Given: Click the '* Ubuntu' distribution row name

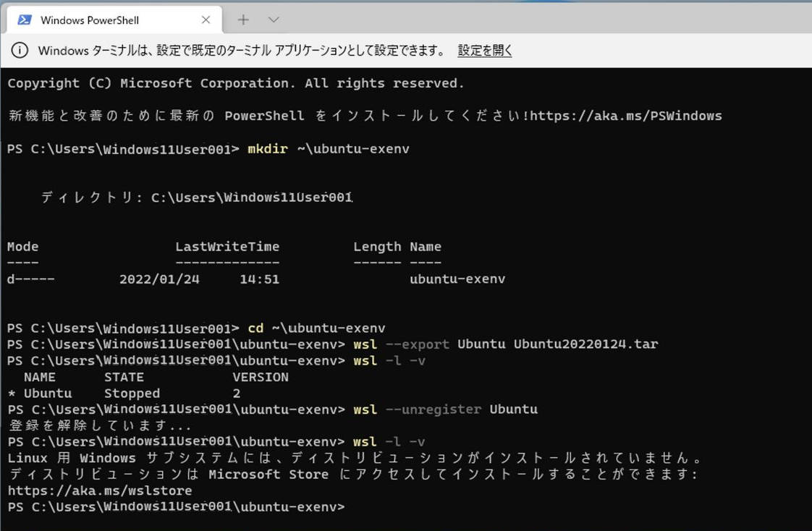Looking at the screenshot, I should [x=40, y=394].
